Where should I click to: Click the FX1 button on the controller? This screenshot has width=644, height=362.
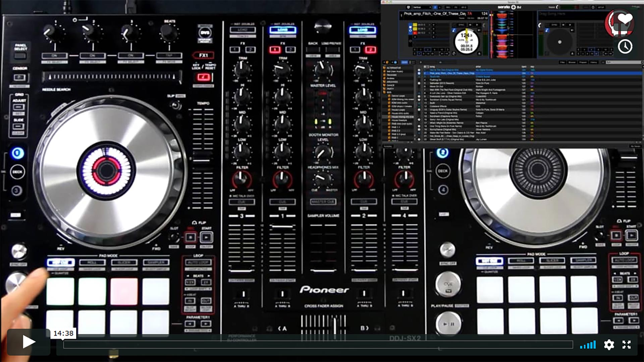tap(203, 55)
